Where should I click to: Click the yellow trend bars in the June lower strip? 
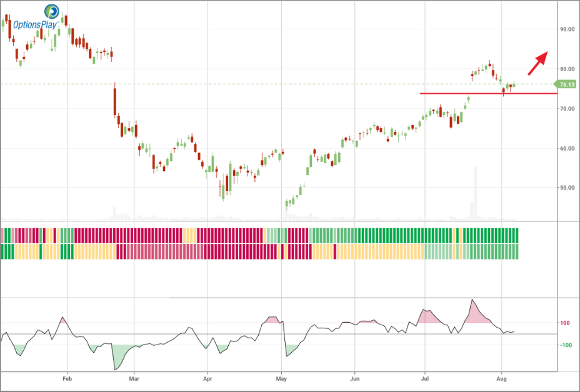(x=380, y=252)
